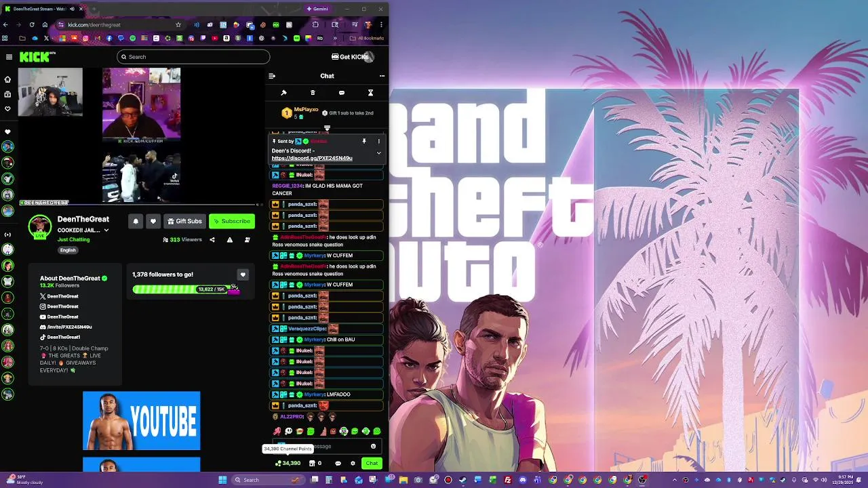Click user icon beside report icon
Viewport: 868px width, 488px height.
click(248, 240)
